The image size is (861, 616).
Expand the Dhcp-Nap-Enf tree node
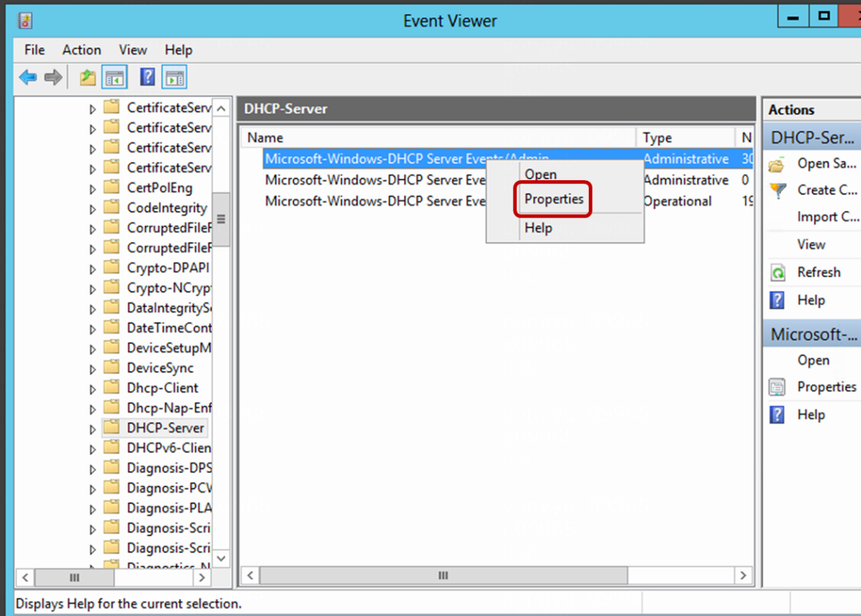[92, 409]
